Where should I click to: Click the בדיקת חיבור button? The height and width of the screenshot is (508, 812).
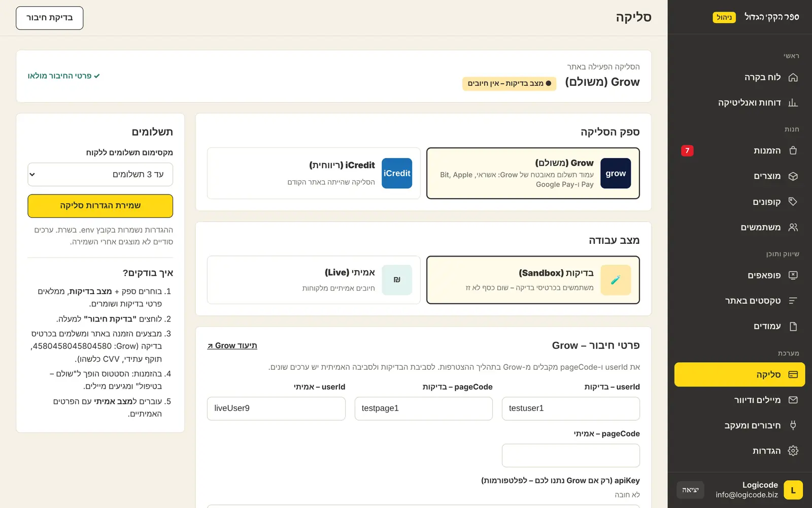coord(50,18)
